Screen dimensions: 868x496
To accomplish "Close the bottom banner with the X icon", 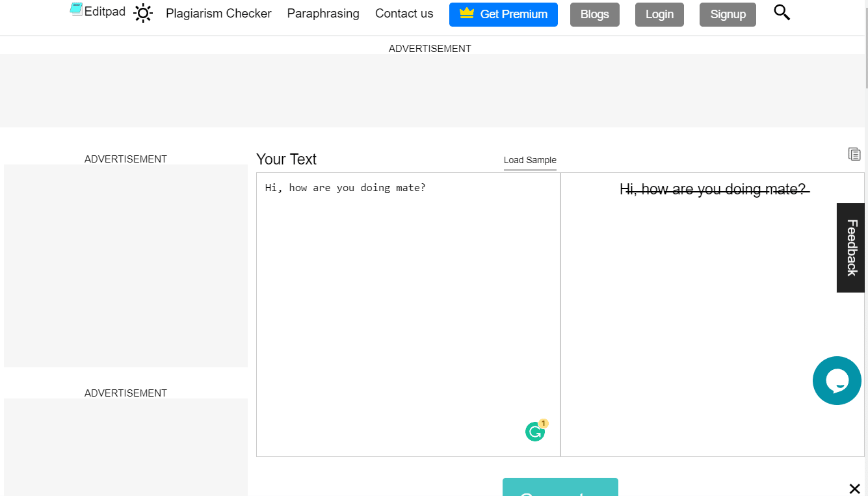I will 854,489.
